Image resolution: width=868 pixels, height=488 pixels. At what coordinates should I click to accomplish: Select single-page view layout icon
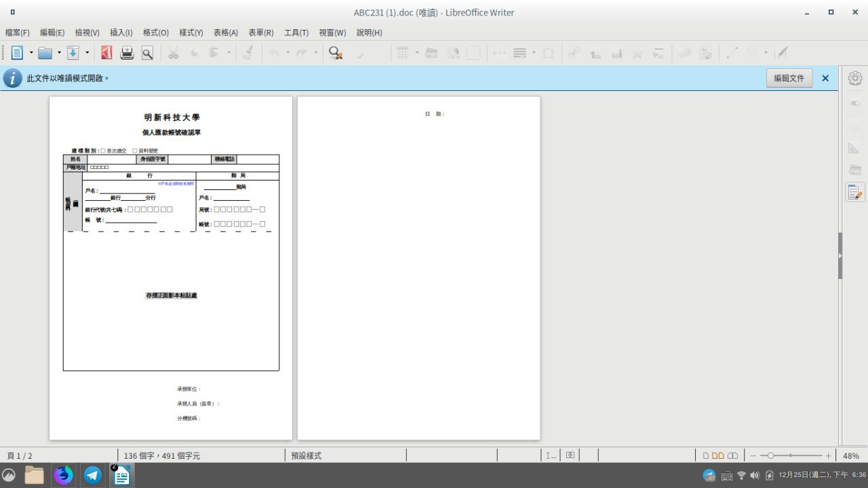[706, 455]
